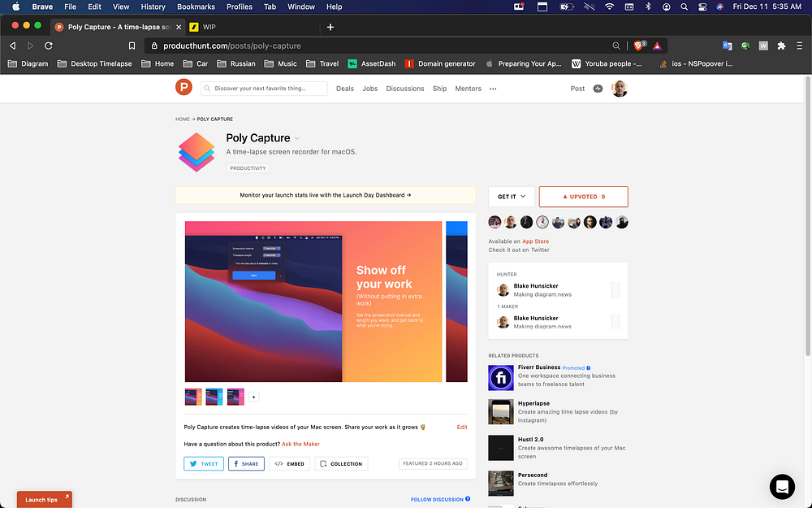
Task: Click the zoom magnifier in address bar
Action: (616, 46)
